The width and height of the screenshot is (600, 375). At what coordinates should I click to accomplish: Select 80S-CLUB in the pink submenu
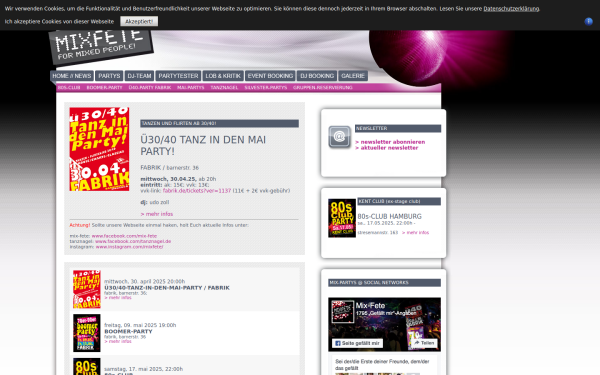pos(69,88)
